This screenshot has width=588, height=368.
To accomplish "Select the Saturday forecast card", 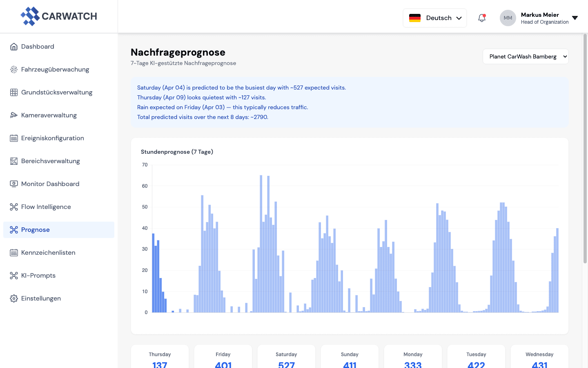I will (x=286, y=358).
